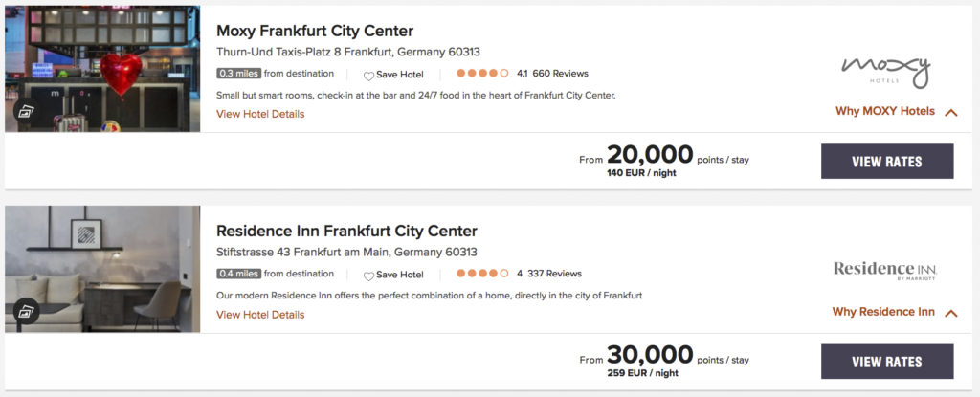The height and width of the screenshot is (397, 980).
Task: Collapse the Why MOXY Hotels section
Action: pyautogui.click(x=950, y=112)
